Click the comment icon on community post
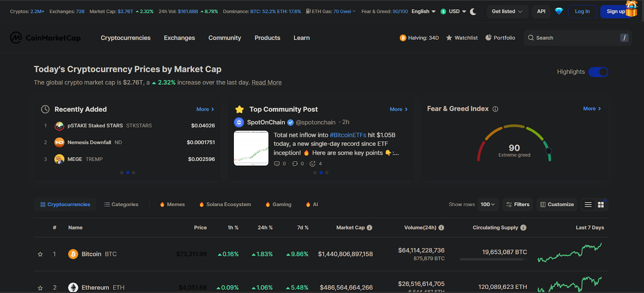 pos(277,164)
